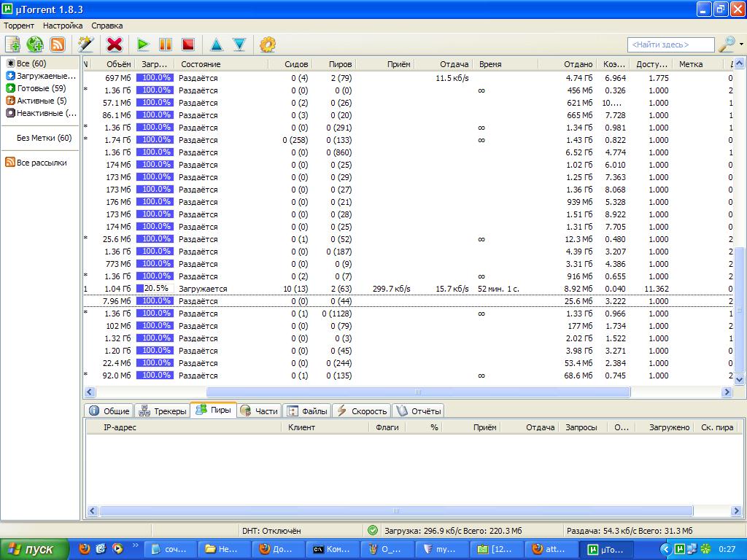Move torrent up the queue with up arrow
The image size is (747, 560).
point(217,44)
